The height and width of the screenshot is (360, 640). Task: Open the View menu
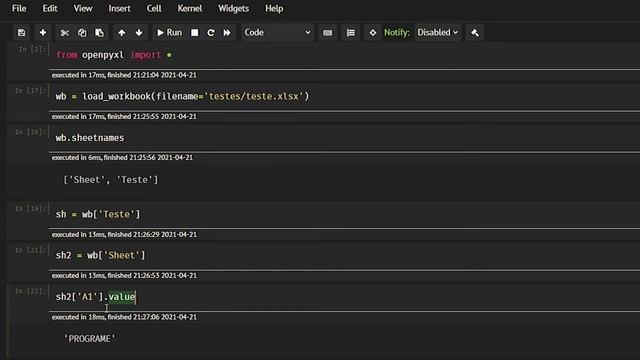[x=83, y=9]
